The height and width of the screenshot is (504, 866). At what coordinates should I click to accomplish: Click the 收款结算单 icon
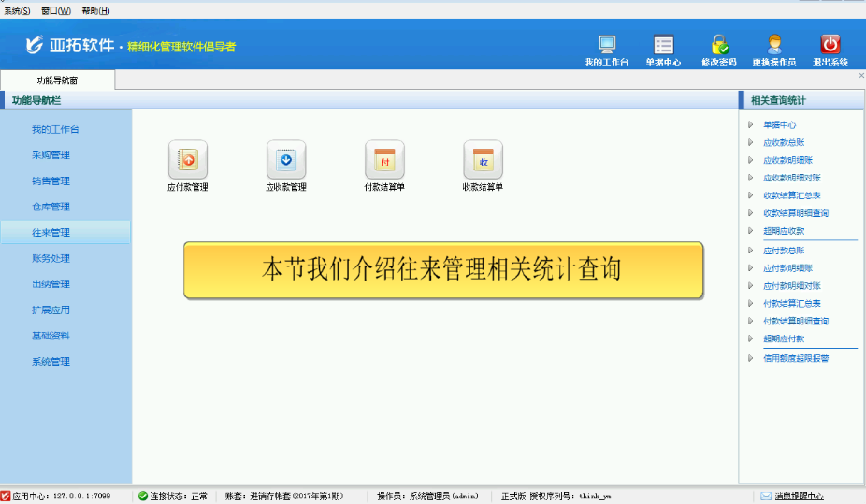tap(484, 160)
